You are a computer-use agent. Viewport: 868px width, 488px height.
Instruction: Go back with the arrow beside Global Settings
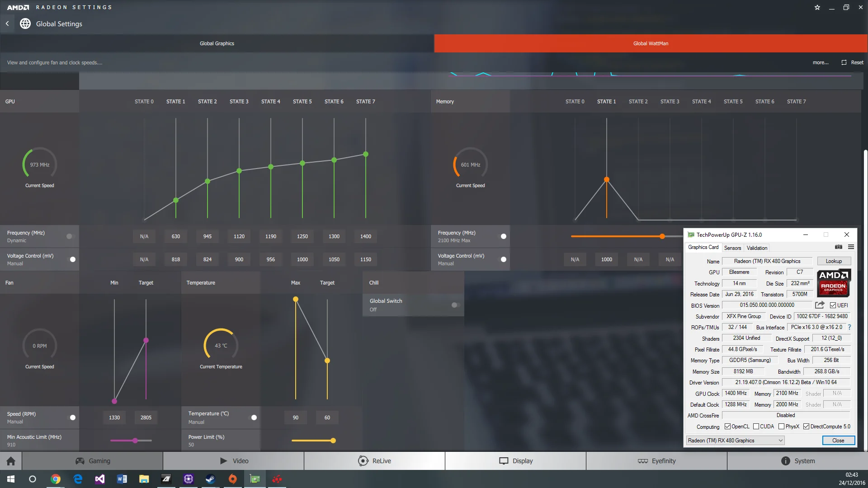pos(7,23)
